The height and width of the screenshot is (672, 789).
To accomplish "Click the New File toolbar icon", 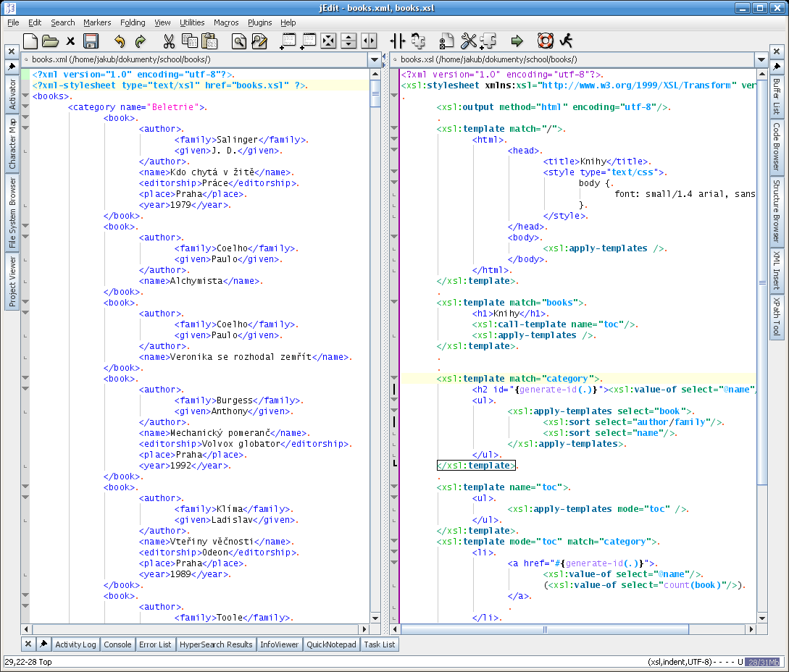I will (30, 41).
